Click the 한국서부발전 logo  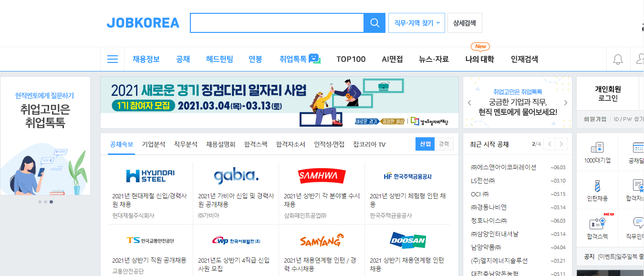pos(236,241)
